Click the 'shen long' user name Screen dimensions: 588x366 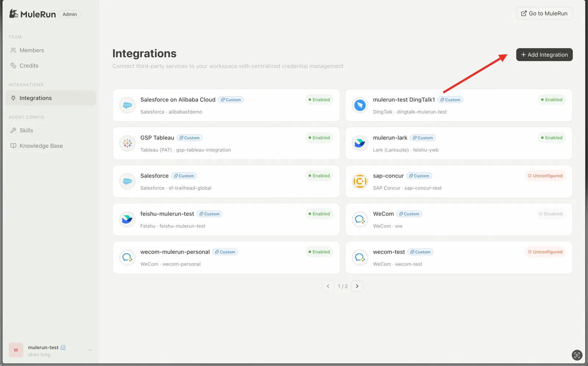tap(39, 355)
